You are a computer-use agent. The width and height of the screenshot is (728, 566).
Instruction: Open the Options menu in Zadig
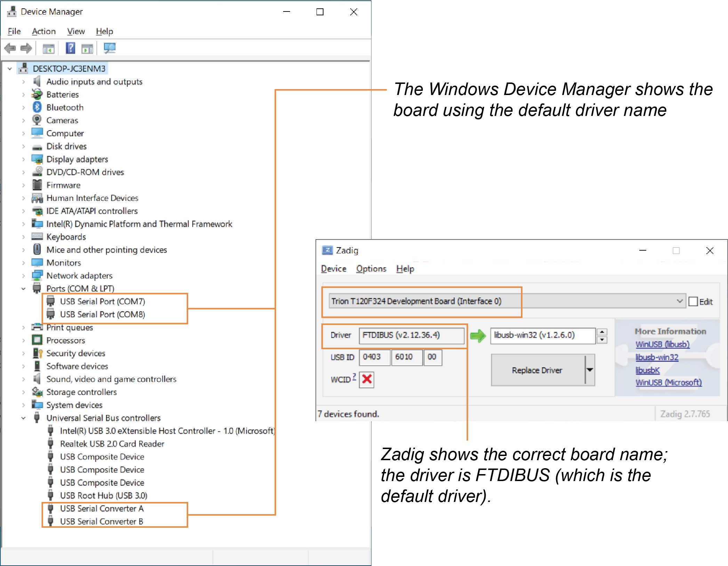pyautogui.click(x=371, y=269)
